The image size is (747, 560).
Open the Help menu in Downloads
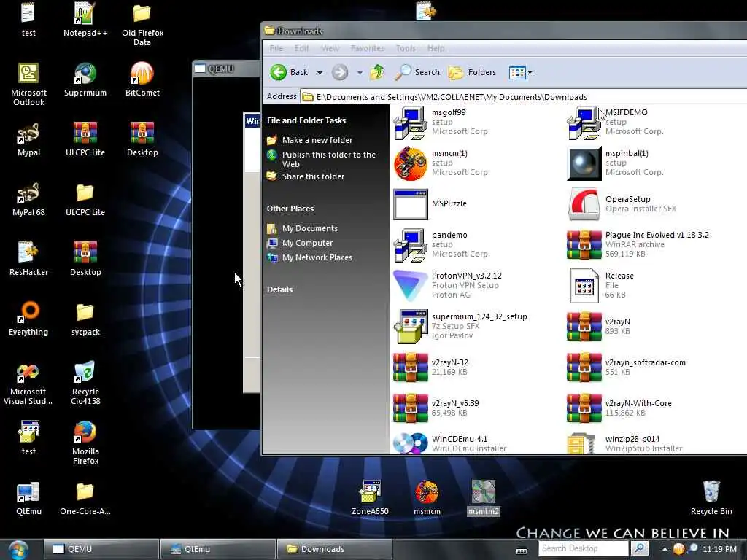point(436,48)
